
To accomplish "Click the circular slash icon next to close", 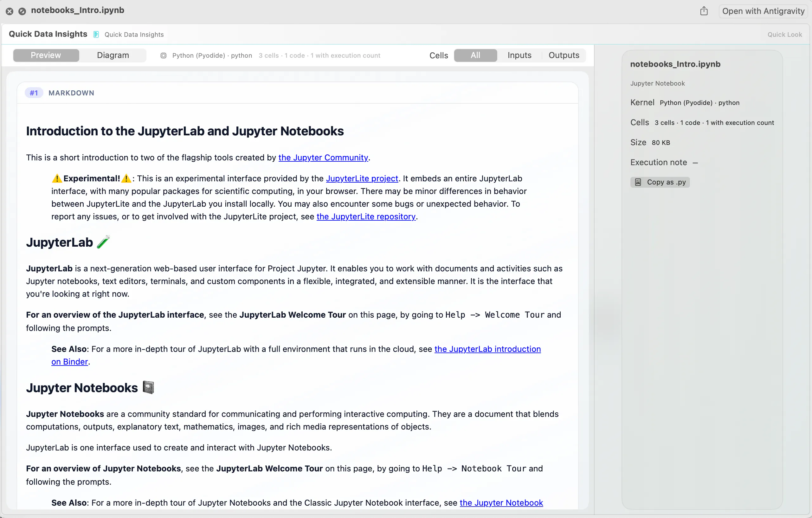I will pos(22,11).
